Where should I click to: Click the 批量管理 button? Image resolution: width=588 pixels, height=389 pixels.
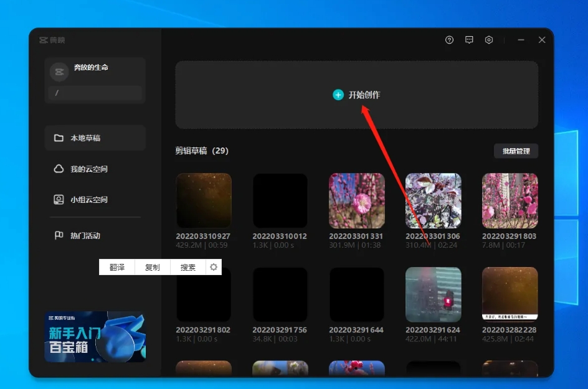[x=516, y=151]
